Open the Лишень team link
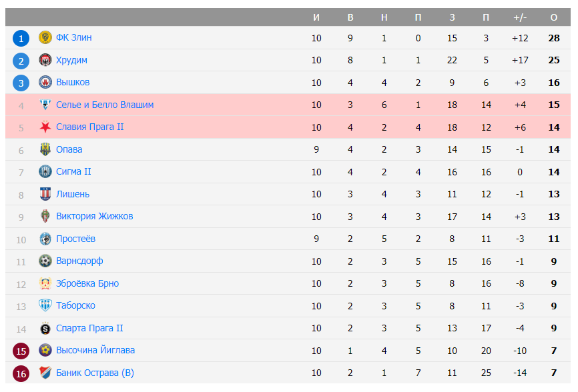 (x=73, y=195)
